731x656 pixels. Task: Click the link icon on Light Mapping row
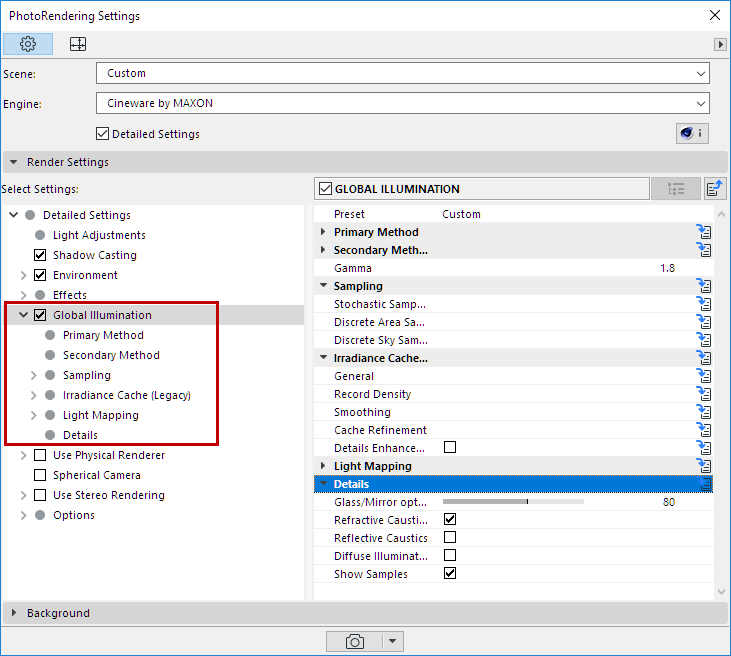[704, 466]
